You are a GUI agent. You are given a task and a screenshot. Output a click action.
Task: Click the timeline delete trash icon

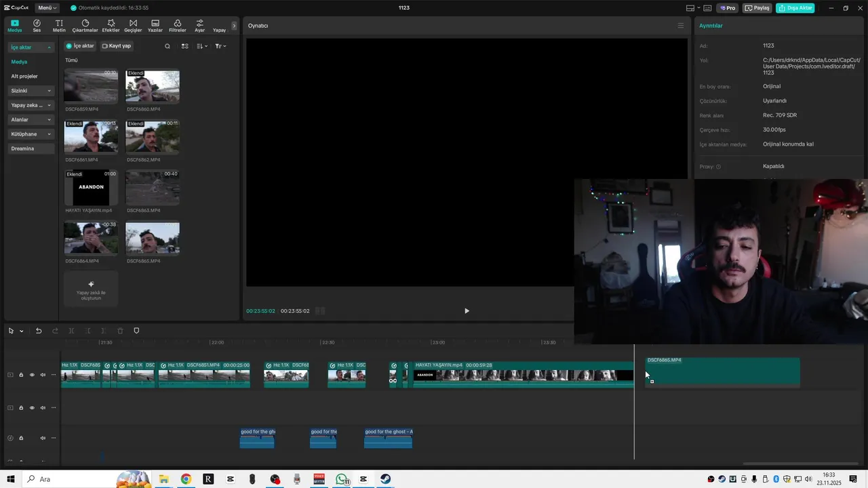[120, 331]
